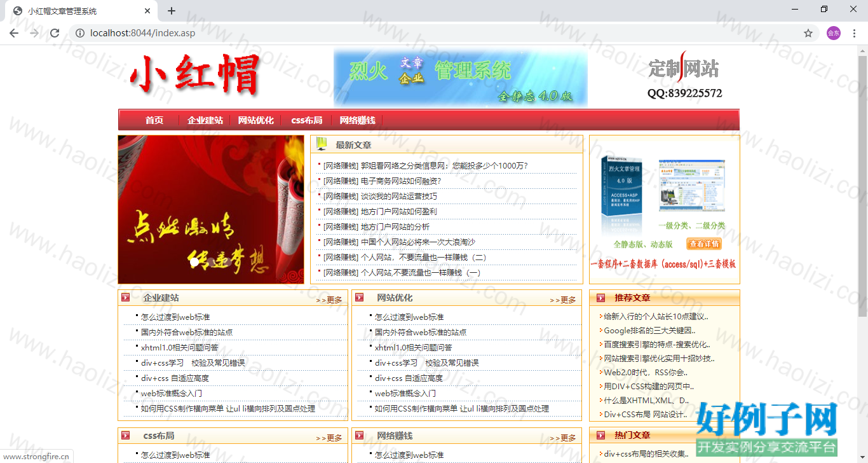
Task: Open 给新入行的个人站长10点建议 article
Action: click(656, 316)
